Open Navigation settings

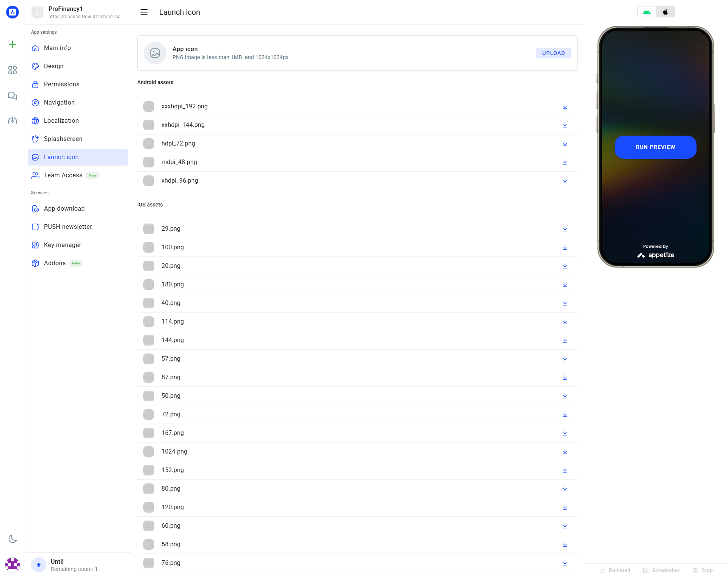pos(78,102)
